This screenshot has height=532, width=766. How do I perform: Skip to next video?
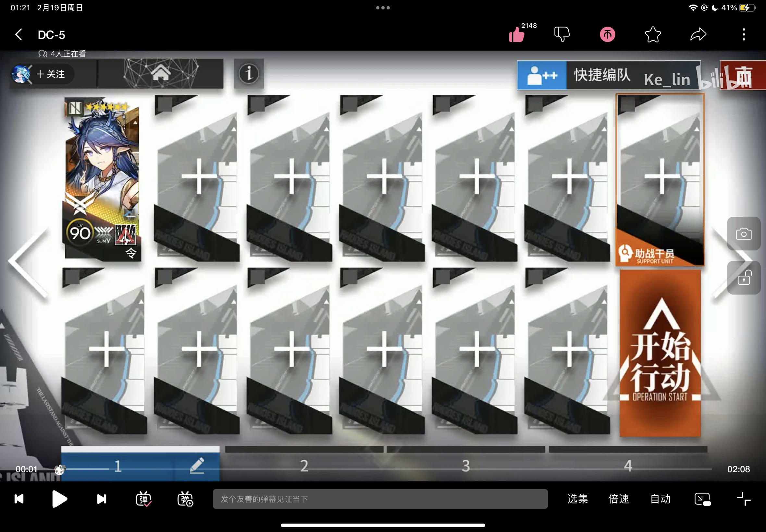point(101,499)
